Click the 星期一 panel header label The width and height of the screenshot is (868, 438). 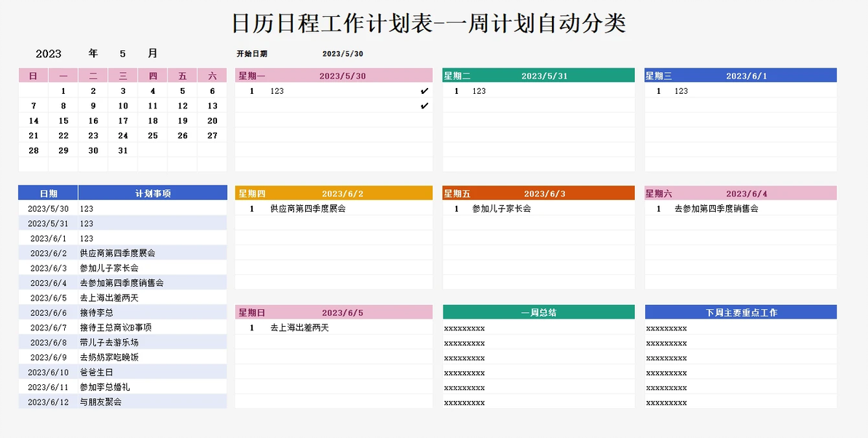click(252, 76)
